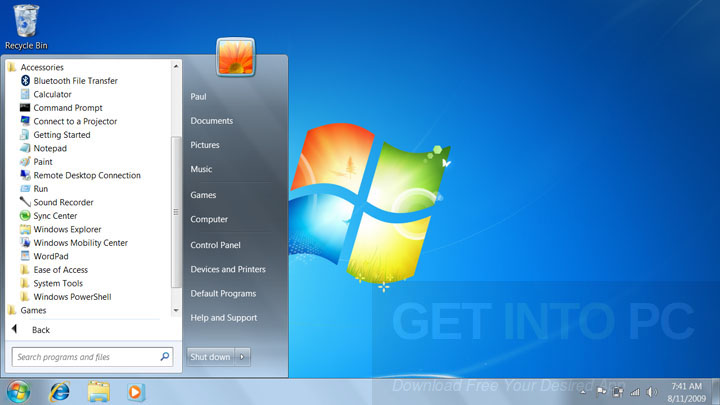Click the Windows Mobility Center icon
720x405 pixels.
(x=25, y=242)
